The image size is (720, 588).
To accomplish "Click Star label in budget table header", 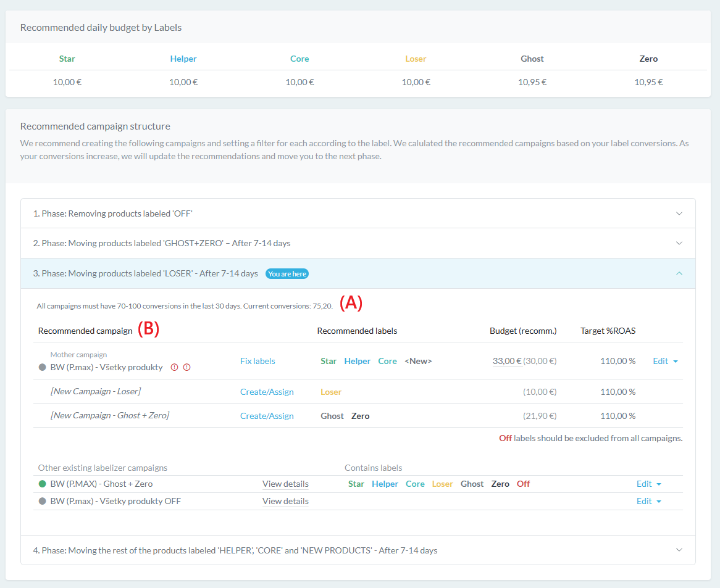I will click(67, 59).
